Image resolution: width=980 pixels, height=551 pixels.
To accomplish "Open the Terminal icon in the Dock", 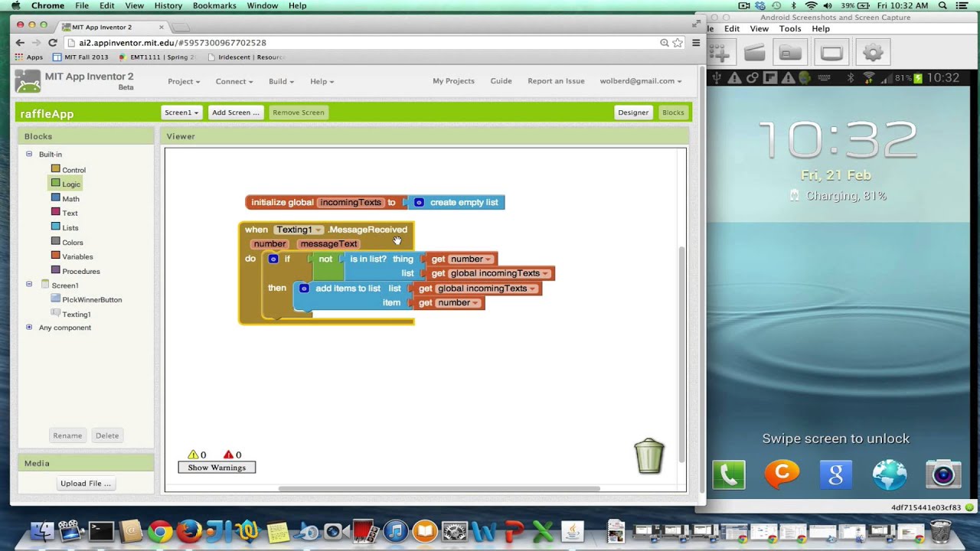I will click(101, 530).
